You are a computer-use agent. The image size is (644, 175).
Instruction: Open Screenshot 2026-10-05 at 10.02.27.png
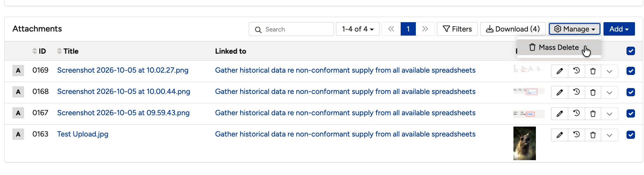(123, 70)
